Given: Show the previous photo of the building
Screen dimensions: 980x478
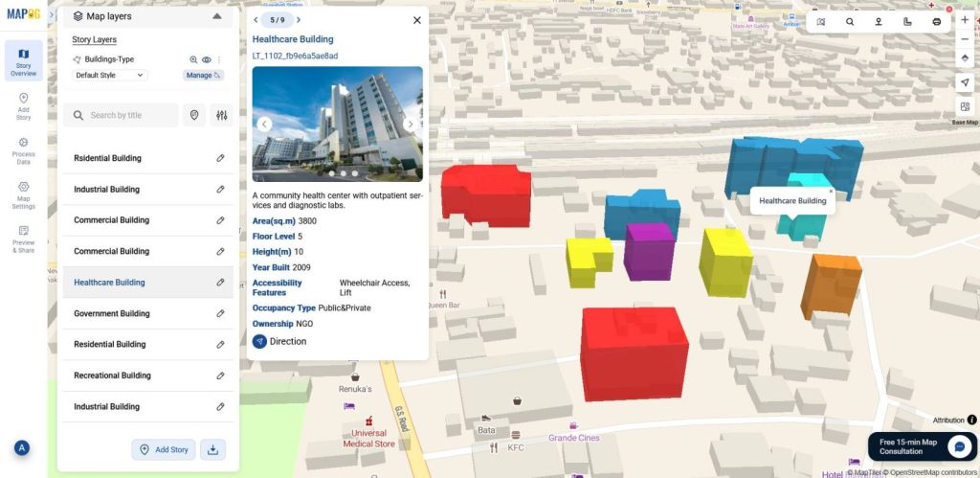Looking at the screenshot, I should click(264, 124).
